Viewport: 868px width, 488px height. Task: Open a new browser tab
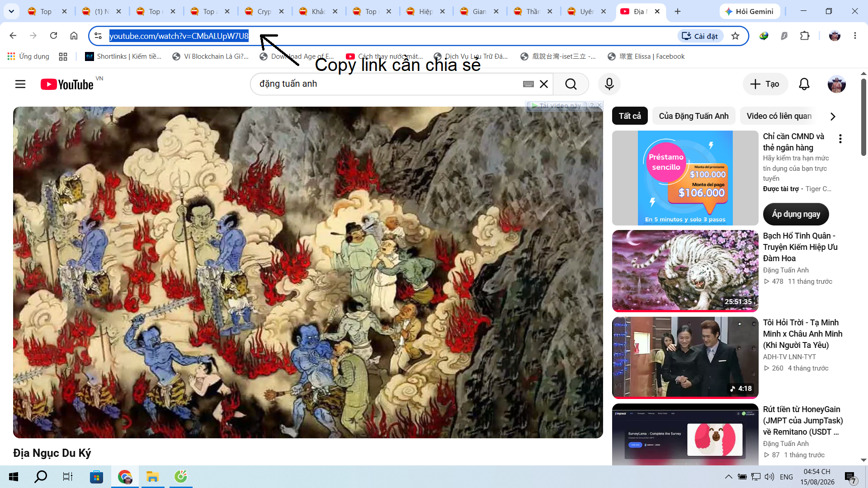[x=678, y=11]
